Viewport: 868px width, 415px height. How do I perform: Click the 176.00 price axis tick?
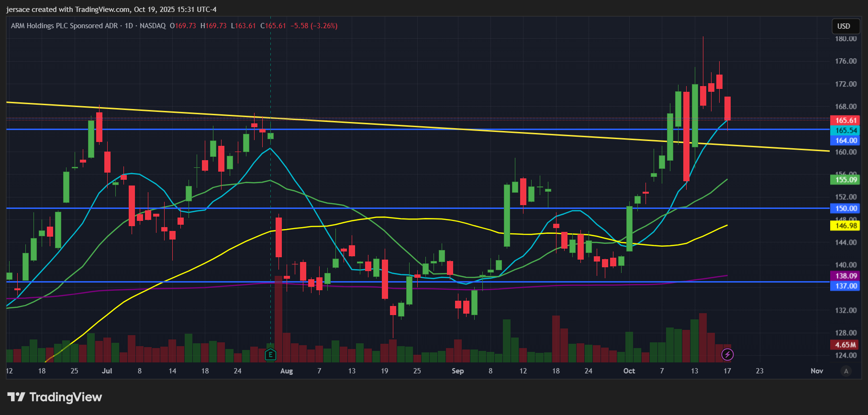pos(846,61)
